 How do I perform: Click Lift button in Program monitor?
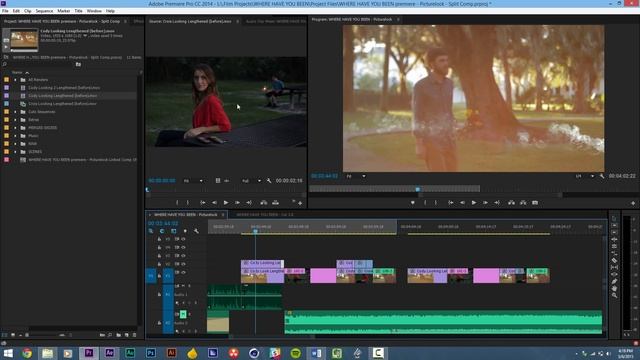[511, 202]
